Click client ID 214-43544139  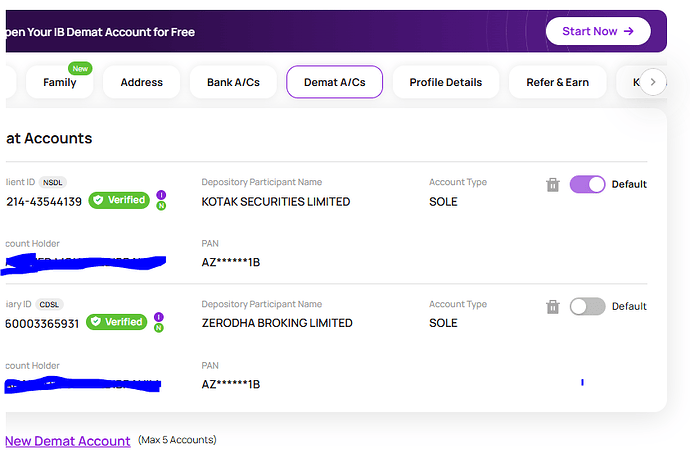point(44,202)
